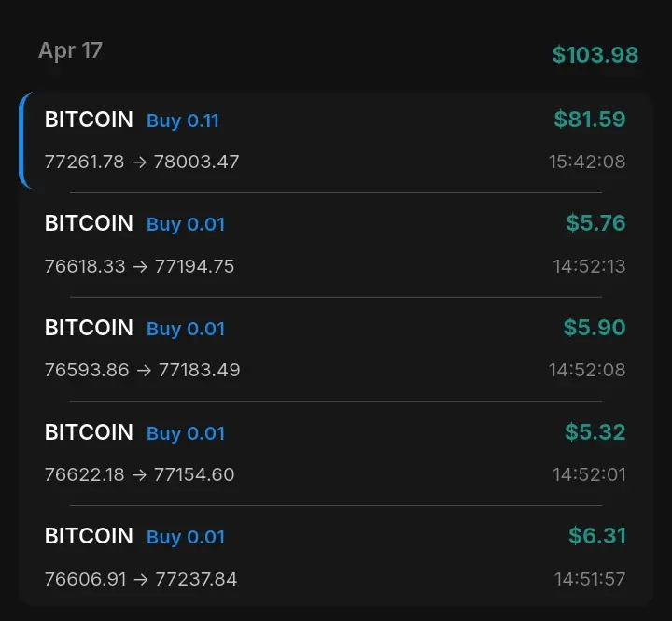Select the $5.90 profit amount
The image size is (672, 621).
[595, 328]
